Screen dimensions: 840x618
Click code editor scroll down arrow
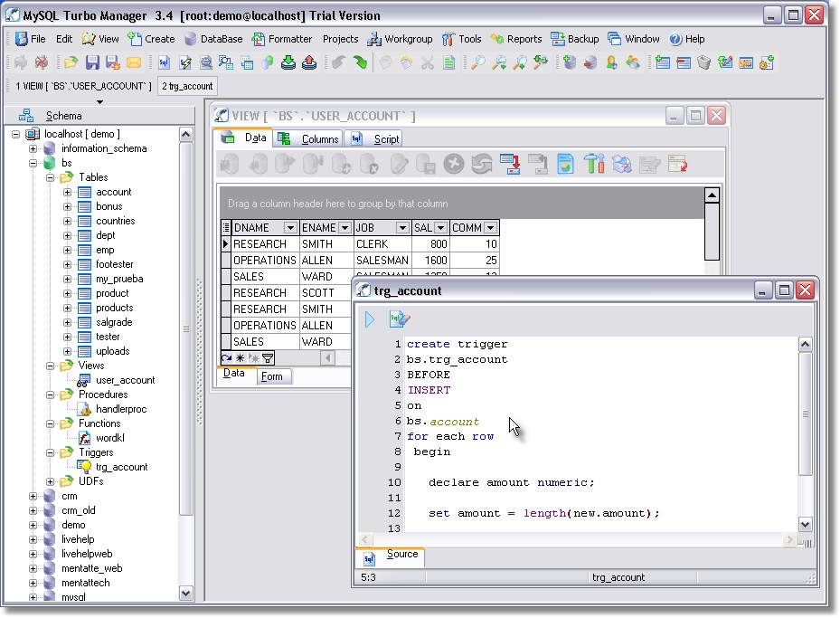point(805,524)
